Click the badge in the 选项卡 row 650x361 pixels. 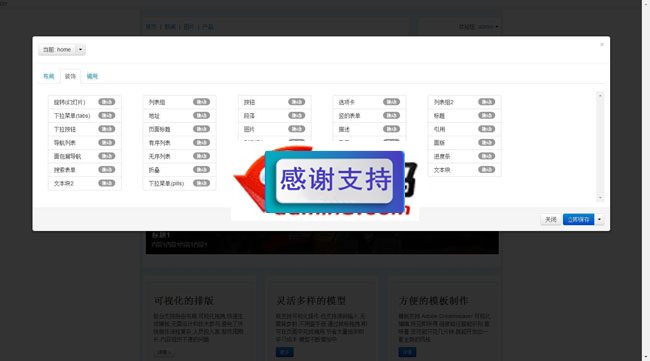pos(391,102)
